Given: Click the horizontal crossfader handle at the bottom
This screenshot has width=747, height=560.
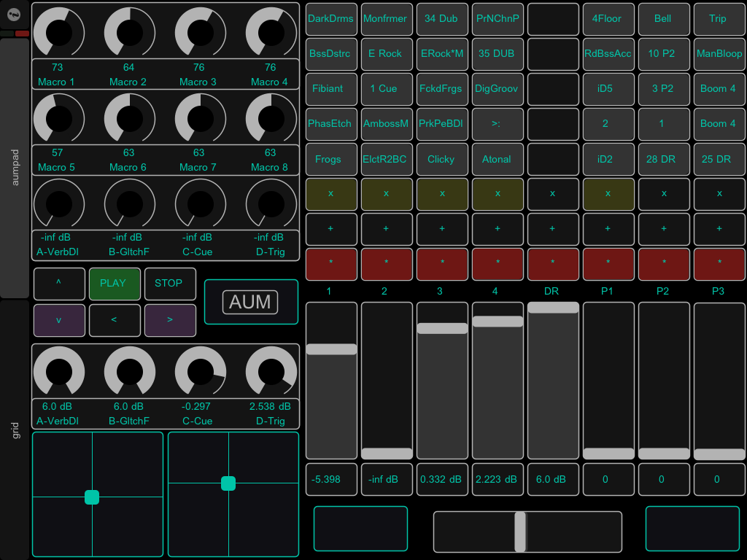Looking at the screenshot, I should [x=520, y=532].
